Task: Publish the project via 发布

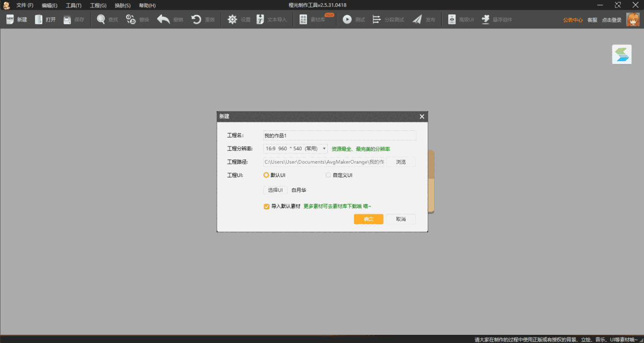Action: 423,19
